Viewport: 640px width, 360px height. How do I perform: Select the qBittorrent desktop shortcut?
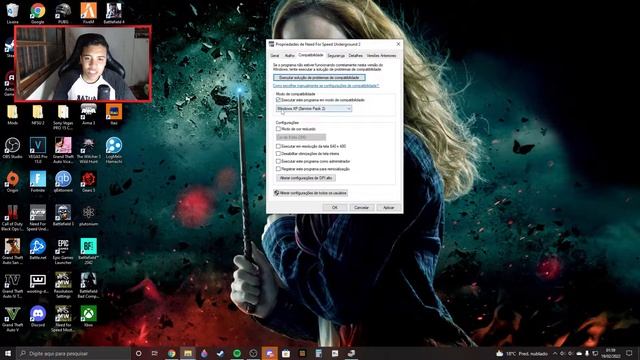click(x=63, y=182)
